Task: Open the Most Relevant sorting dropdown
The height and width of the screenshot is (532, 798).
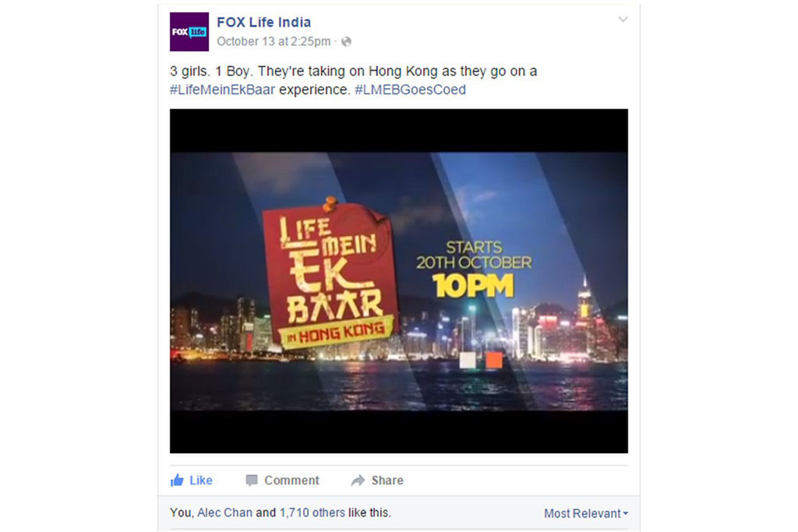Action: point(586,513)
